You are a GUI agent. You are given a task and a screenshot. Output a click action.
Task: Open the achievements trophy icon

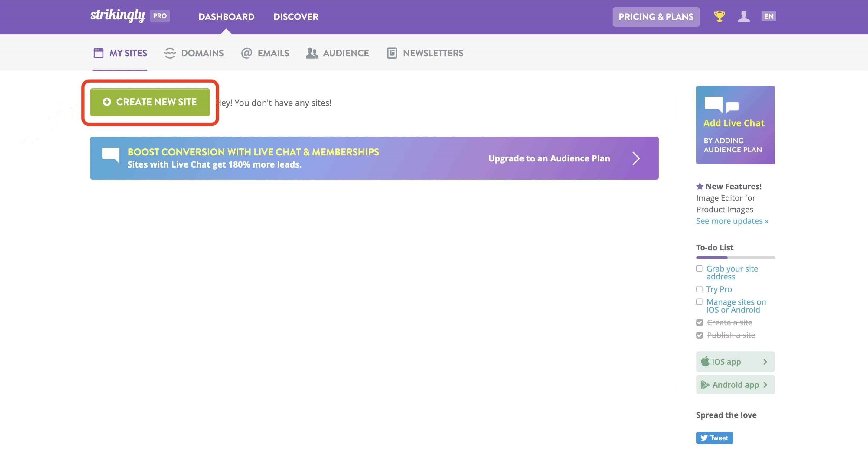[x=720, y=16]
